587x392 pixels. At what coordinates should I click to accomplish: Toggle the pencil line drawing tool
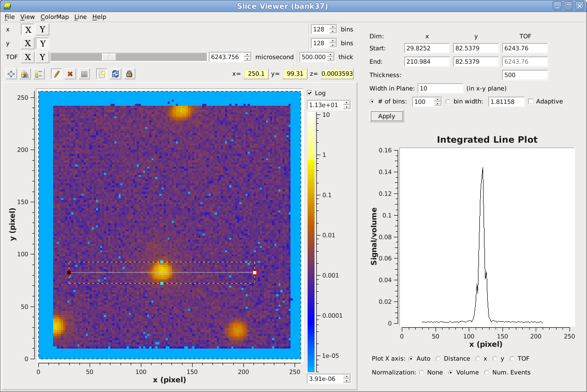point(56,74)
